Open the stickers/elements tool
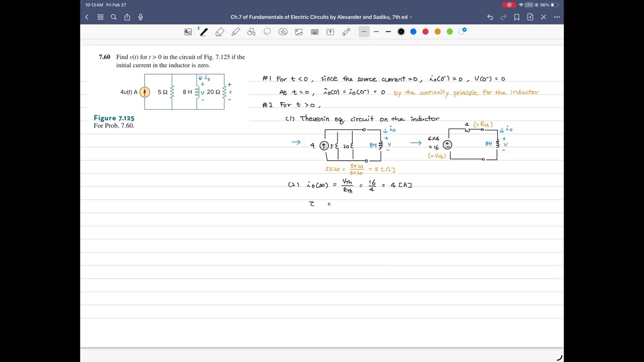 point(283,32)
